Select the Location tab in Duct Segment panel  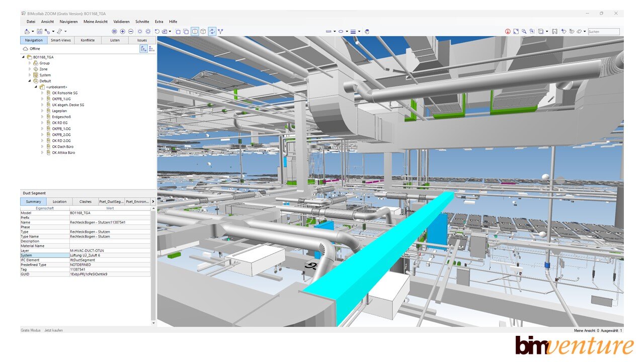click(x=59, y=201)
